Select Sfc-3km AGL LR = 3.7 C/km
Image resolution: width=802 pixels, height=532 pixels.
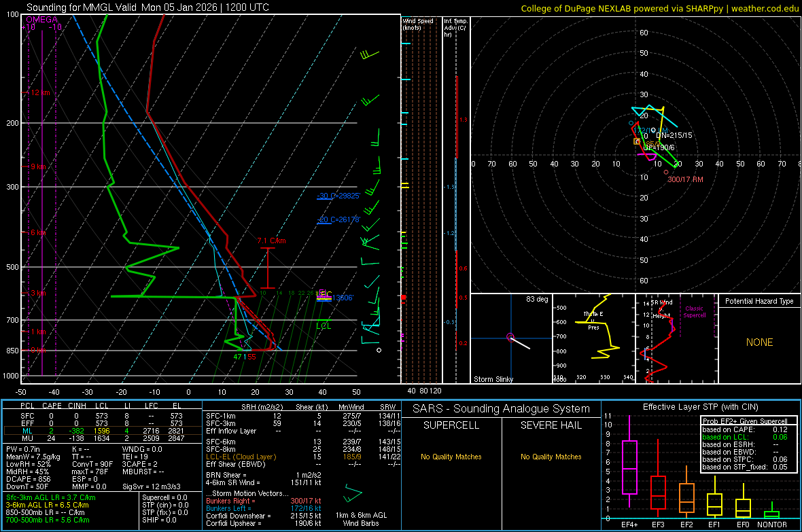[x=51, y=497]
